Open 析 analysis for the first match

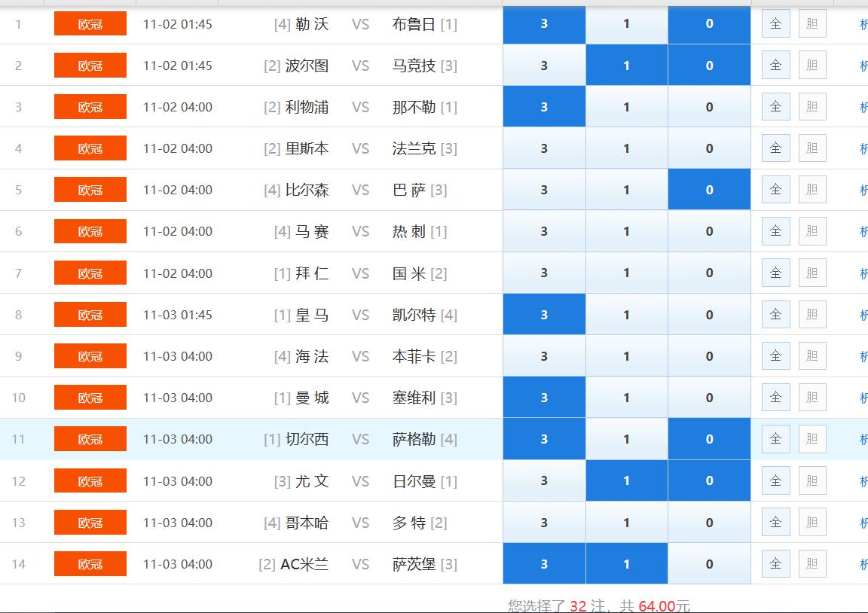[x=863, y=23]
